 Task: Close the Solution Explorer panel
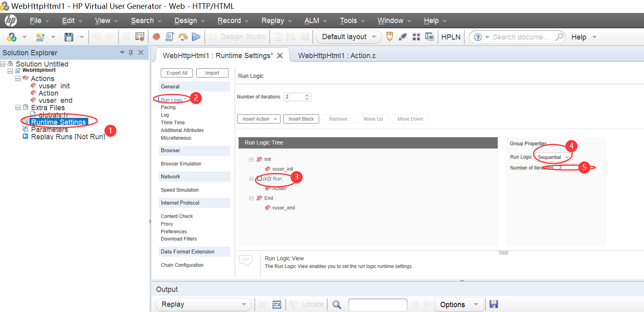[141, 52]
